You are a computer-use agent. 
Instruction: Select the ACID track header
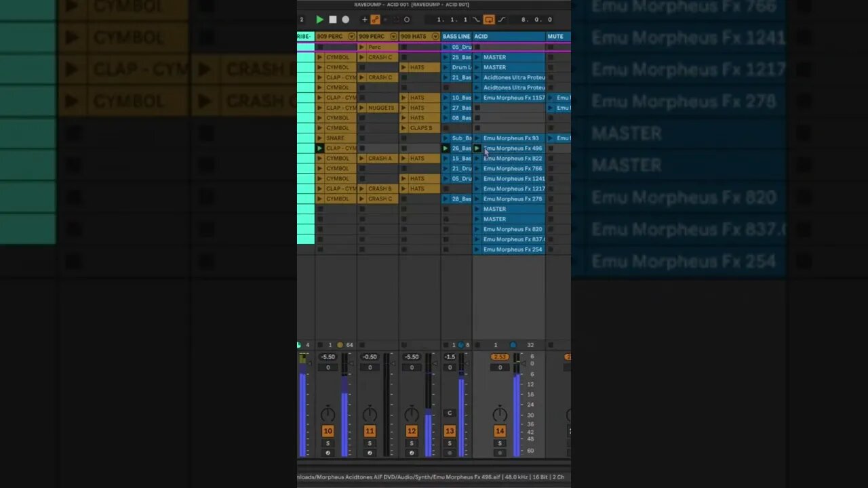coord(509,37)
